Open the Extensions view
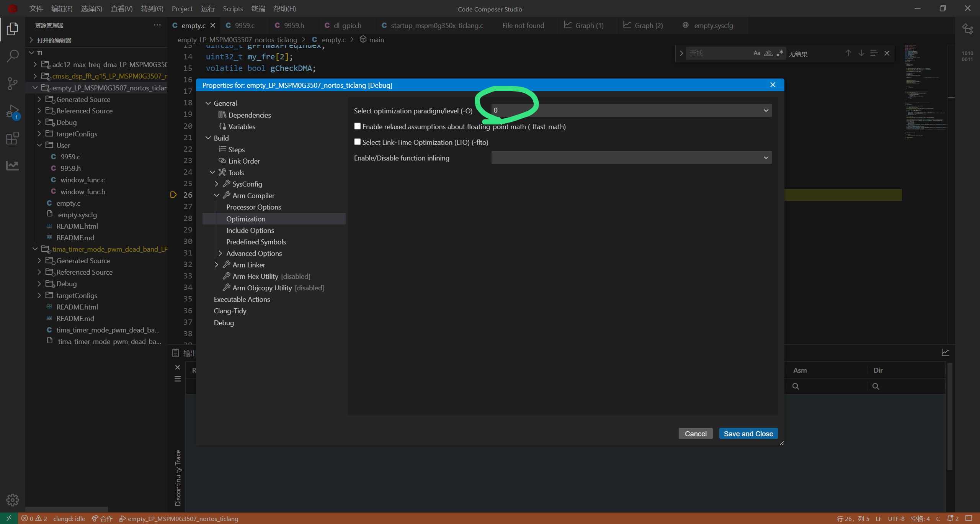 [x=12, y=138]
